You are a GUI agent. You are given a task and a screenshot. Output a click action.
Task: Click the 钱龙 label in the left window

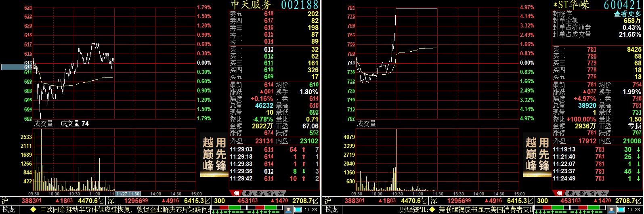click(x=8, y=210)
